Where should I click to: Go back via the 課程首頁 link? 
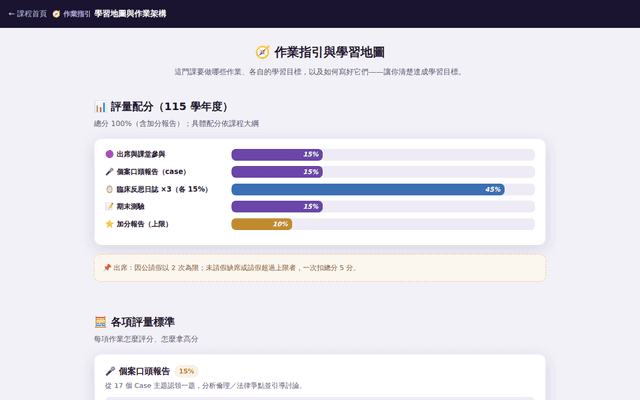[27, 14]
